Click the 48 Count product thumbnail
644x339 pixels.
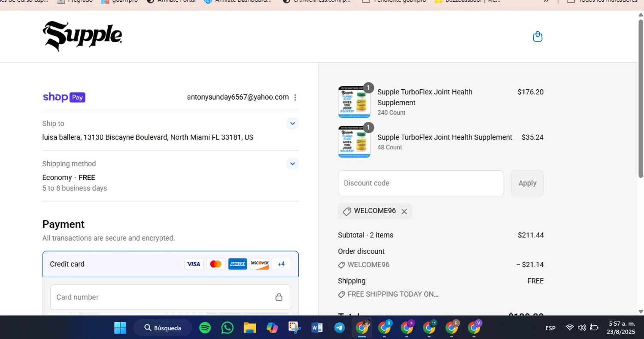pyautogui.click(x=354, y=142)
